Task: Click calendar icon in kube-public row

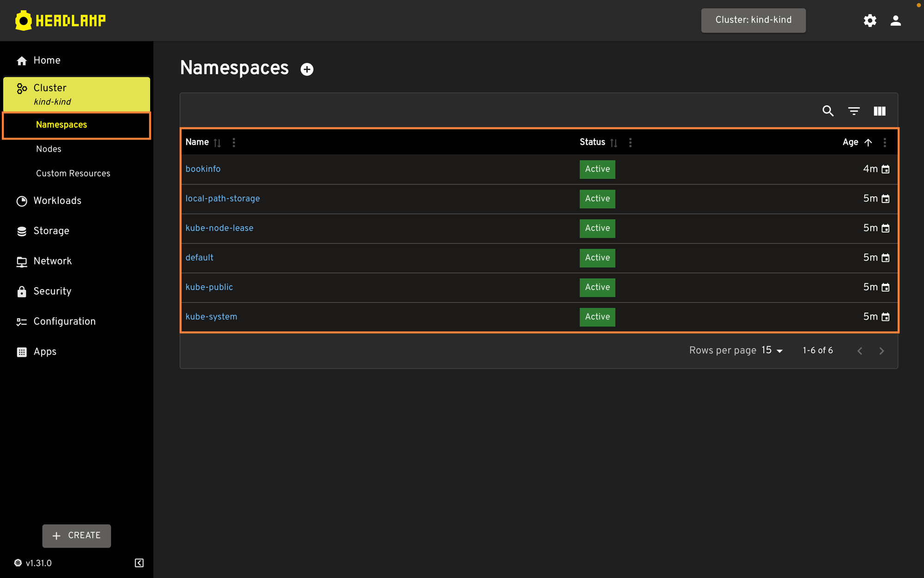Action: point(885,288)
